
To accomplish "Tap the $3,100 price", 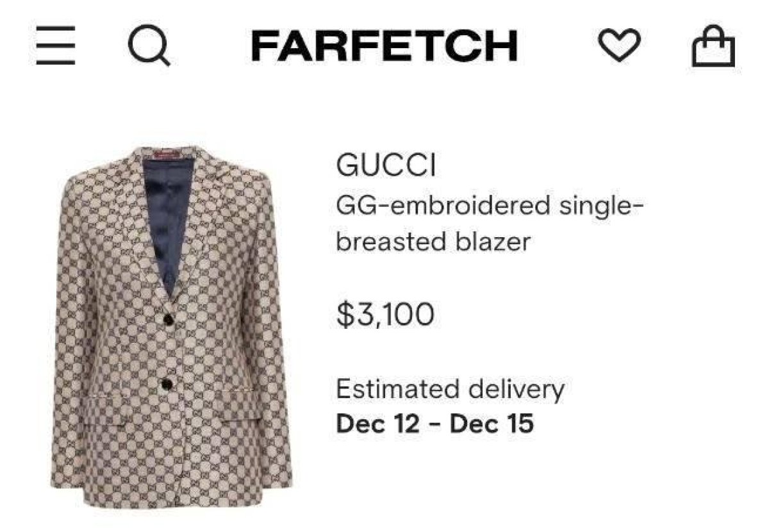I will [385, 314].
